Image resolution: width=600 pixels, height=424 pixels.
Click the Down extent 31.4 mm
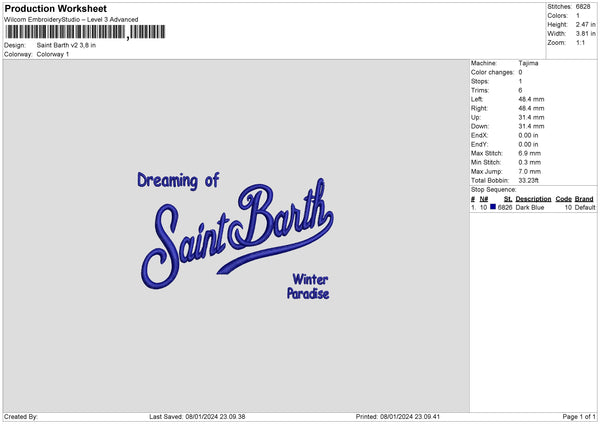click(x=531, y=126)
